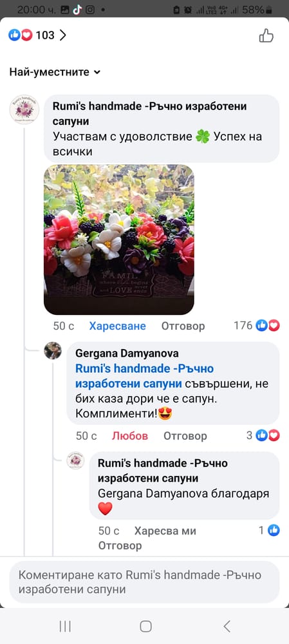Click Отговор under Gergana Damyanova's comment
The image size is (289, 644).
(185, 436)
